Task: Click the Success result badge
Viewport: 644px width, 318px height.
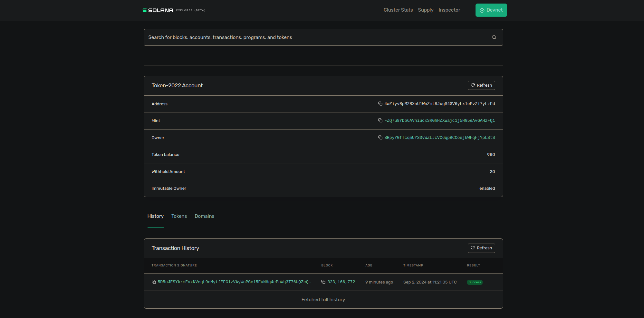Action: tap(475, 282)
